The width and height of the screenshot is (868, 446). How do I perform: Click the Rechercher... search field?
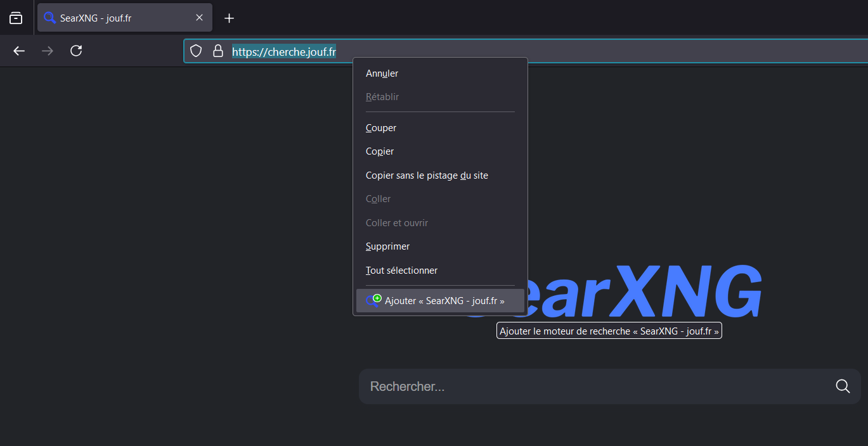(596, 386)
